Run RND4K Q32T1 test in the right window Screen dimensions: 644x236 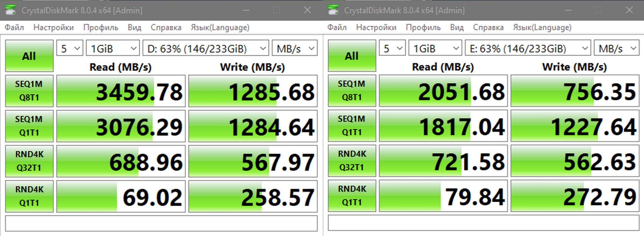pos(352,161)
